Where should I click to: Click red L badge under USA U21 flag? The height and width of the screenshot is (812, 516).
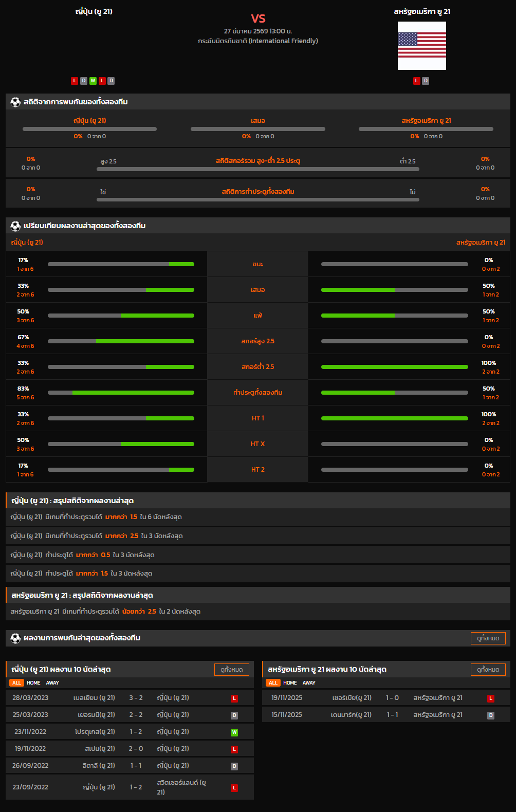[417, 81]
